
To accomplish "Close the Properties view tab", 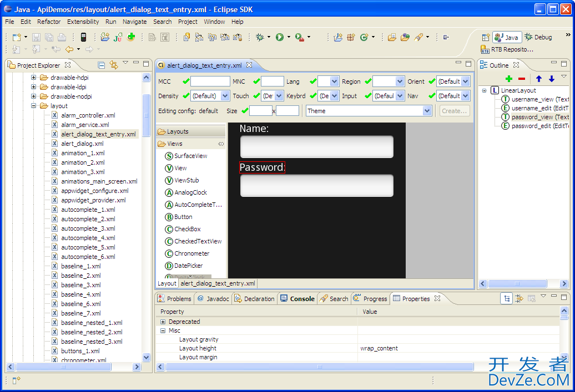I will [437, 298].
